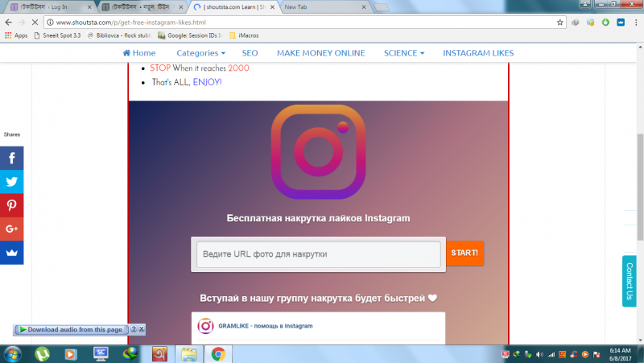Share the page on Google Plus
Viewport: 644px width, 363px height.
coord(11,229)
